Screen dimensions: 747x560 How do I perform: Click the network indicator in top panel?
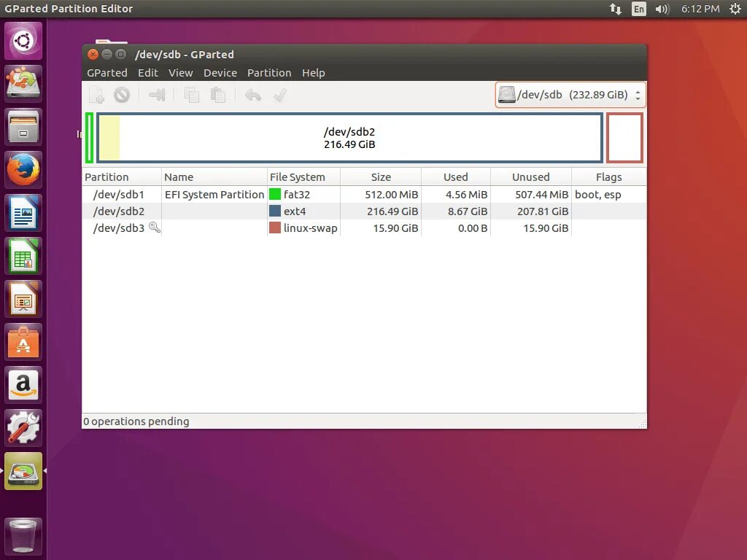coord(616,9)
